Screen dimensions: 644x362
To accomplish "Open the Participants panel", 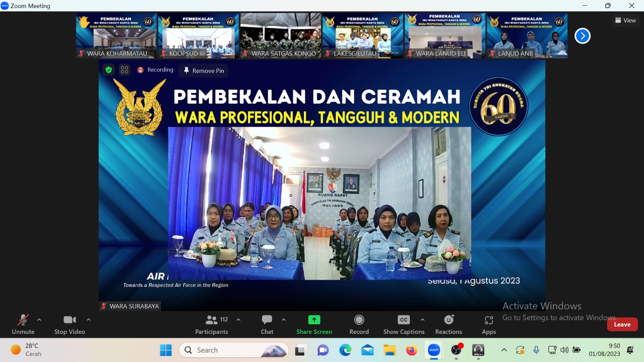I will [x=212, y=324].
